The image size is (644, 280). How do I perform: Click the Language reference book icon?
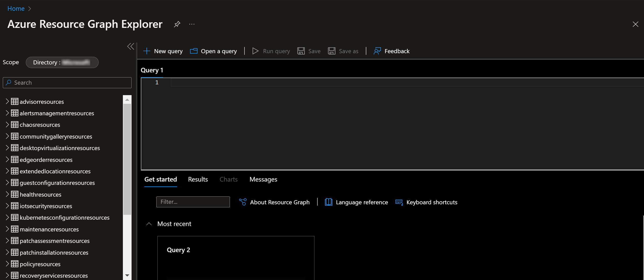(329, 202)
